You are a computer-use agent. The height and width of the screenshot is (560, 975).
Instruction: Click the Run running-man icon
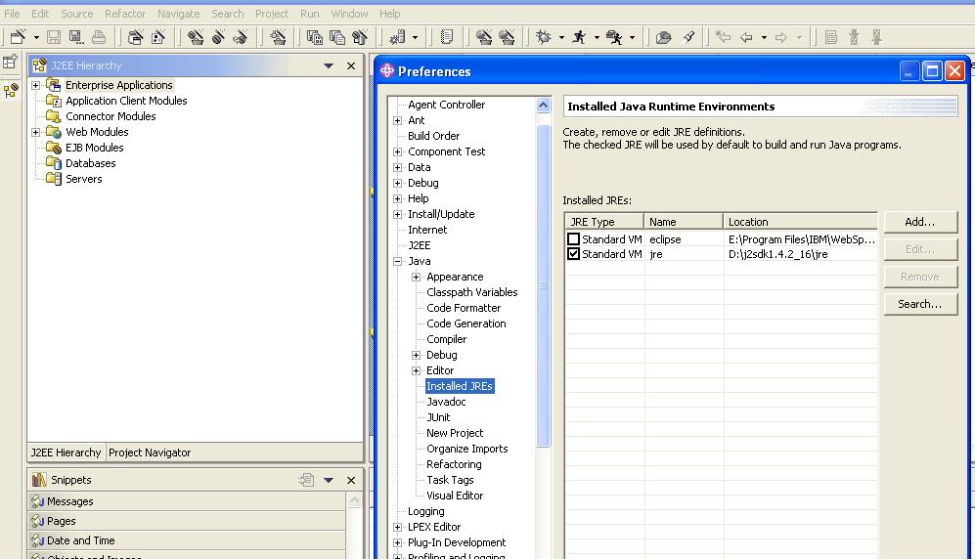pos(579,37)
